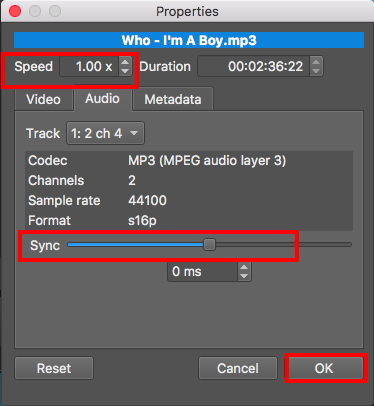Increase Duration with the up arrow
This screenshot has width=374, height=406.
pos(316,62)
